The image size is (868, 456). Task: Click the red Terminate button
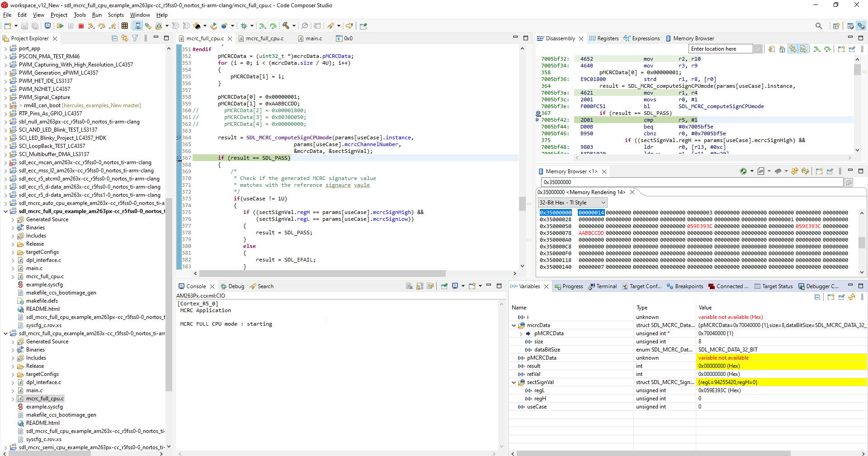81,26
